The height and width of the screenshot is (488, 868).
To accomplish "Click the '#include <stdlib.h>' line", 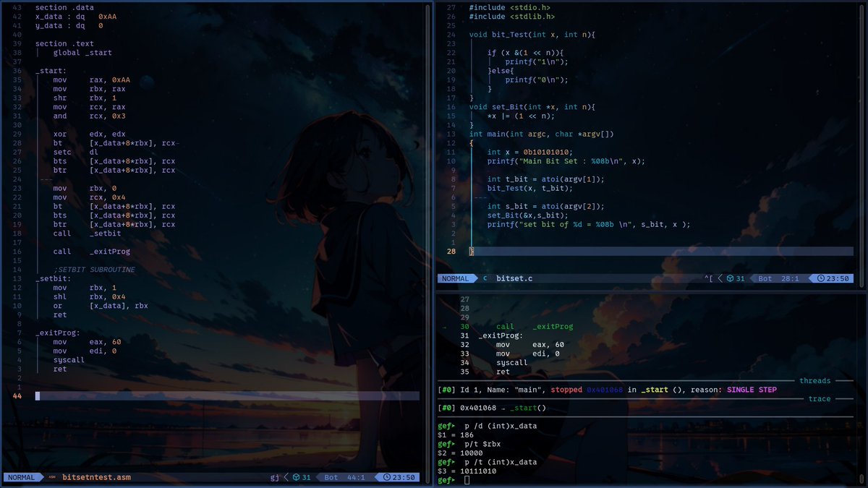I will (x=512, y=17).
